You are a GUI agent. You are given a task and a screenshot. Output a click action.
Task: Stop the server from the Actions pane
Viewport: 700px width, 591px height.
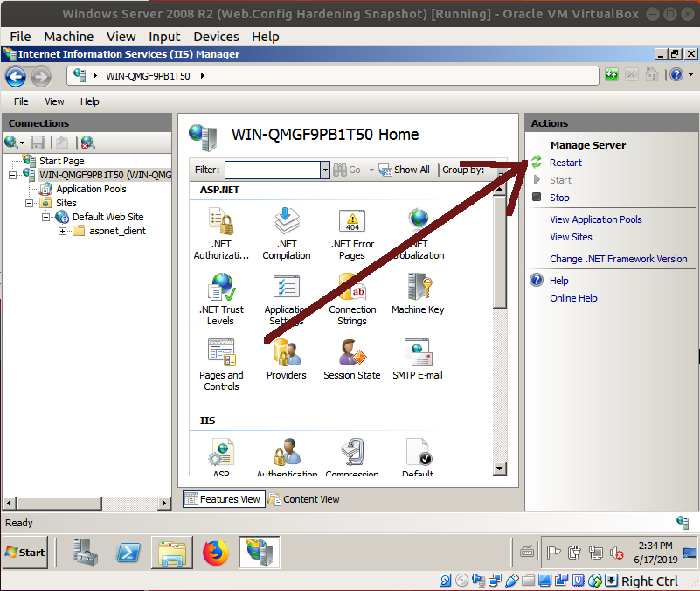[x=559, y=198]
